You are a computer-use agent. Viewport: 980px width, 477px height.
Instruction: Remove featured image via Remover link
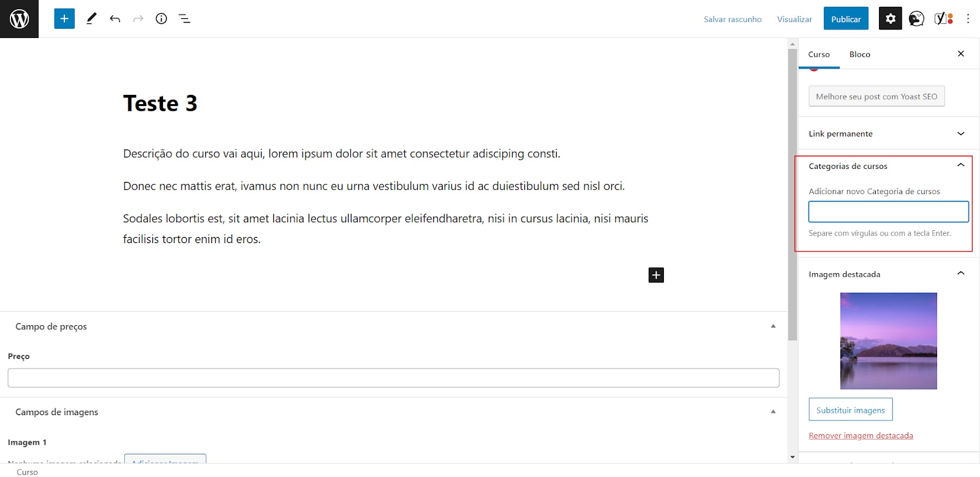(861, 435)
